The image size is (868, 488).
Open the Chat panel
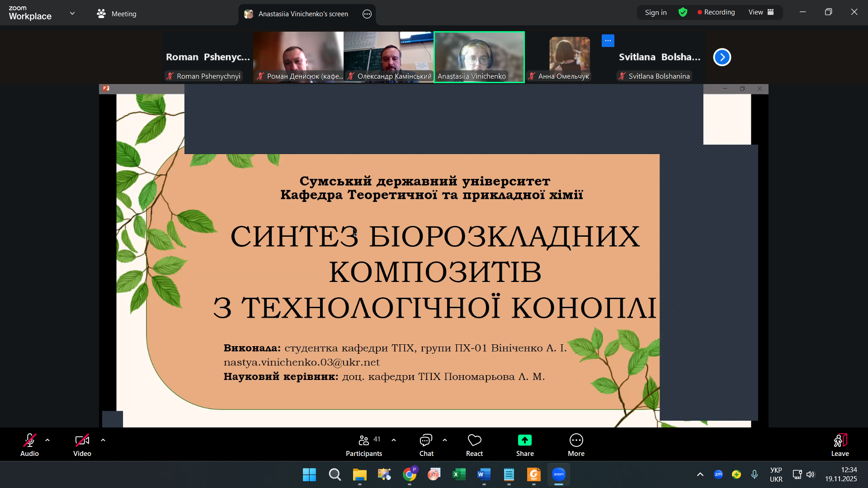[x=426, y=445]
